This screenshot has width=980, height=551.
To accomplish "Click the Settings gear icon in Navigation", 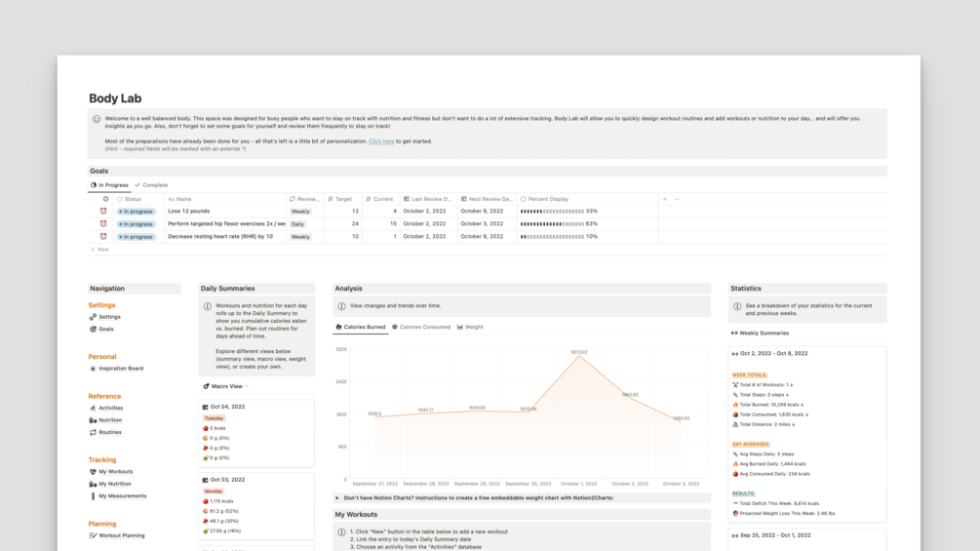I will 93,317.
